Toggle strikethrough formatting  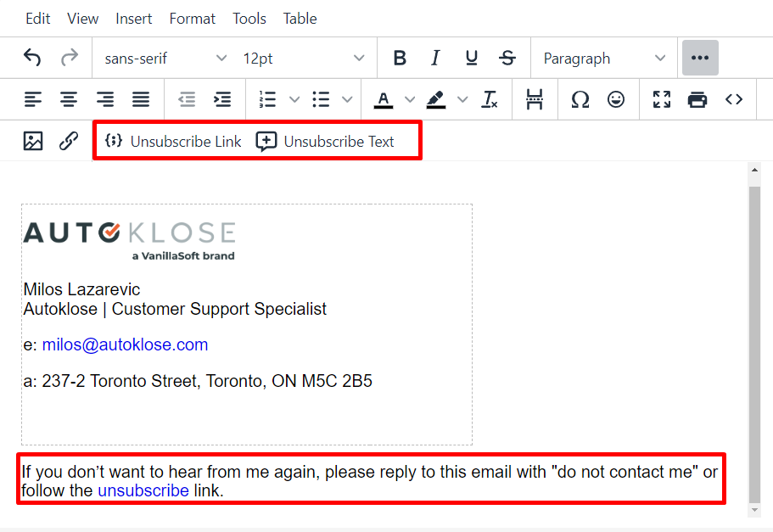507,58
